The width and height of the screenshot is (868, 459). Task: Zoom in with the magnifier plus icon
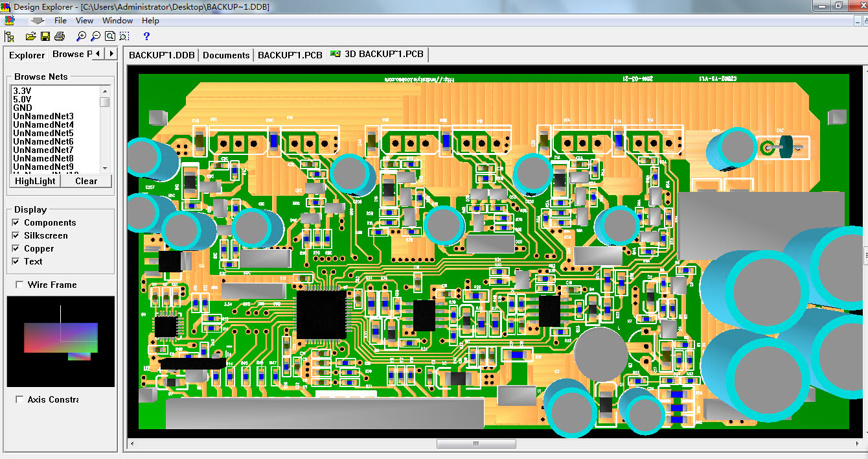81,36
